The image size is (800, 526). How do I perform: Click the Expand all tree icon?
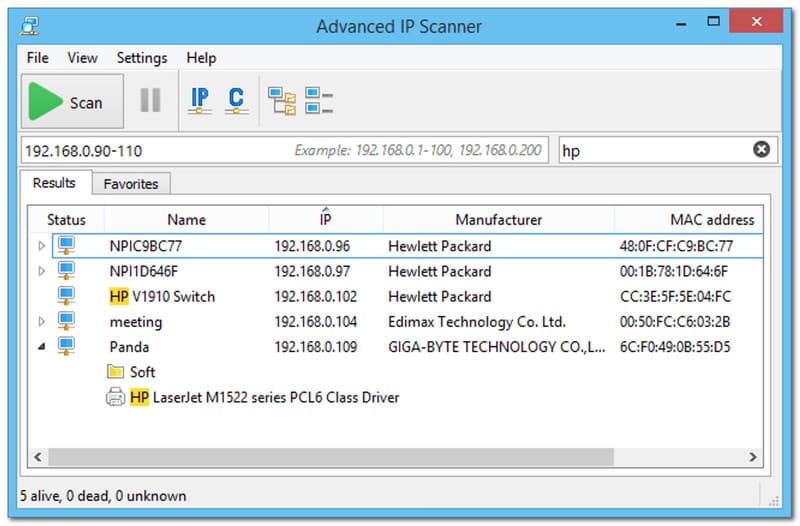pyautogui.click(x=281, y=100)
